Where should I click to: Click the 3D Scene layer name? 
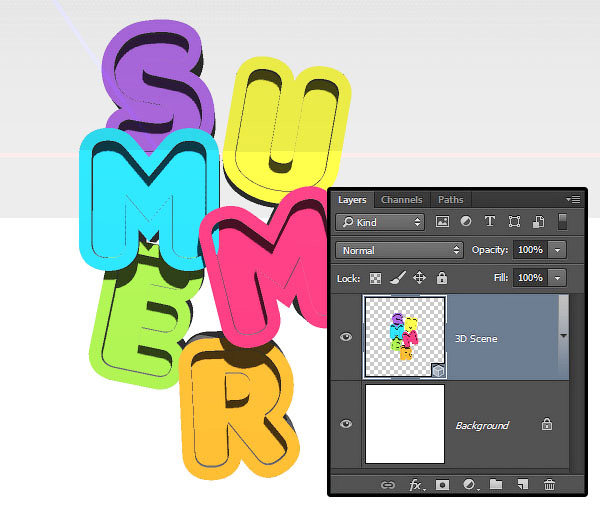[476, 339]
